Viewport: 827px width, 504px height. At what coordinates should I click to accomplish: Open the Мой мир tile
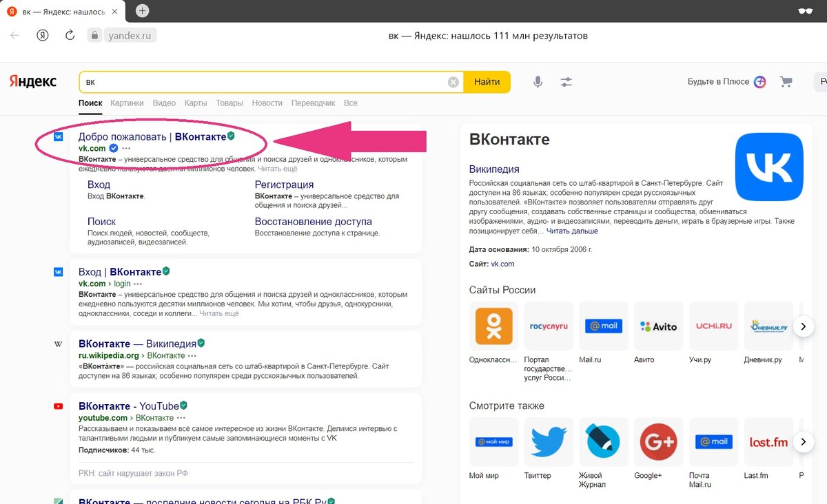(x=493, y=441)
